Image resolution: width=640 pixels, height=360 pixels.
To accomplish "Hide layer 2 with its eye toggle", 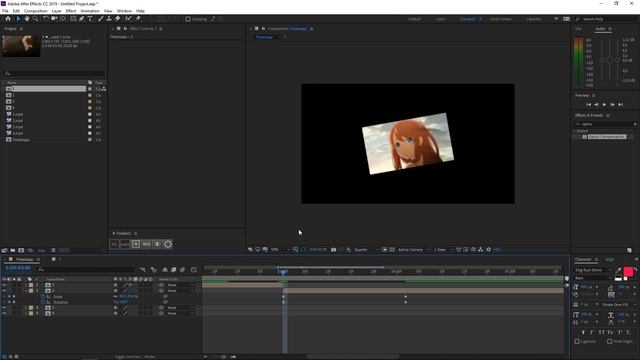I will 4,291.
